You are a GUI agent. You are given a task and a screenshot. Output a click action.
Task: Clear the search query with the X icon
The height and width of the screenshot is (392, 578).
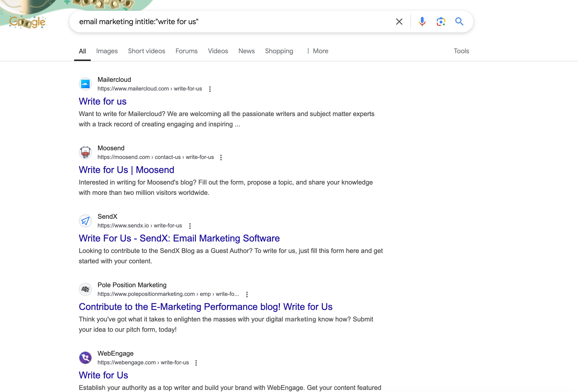[399, 21]
